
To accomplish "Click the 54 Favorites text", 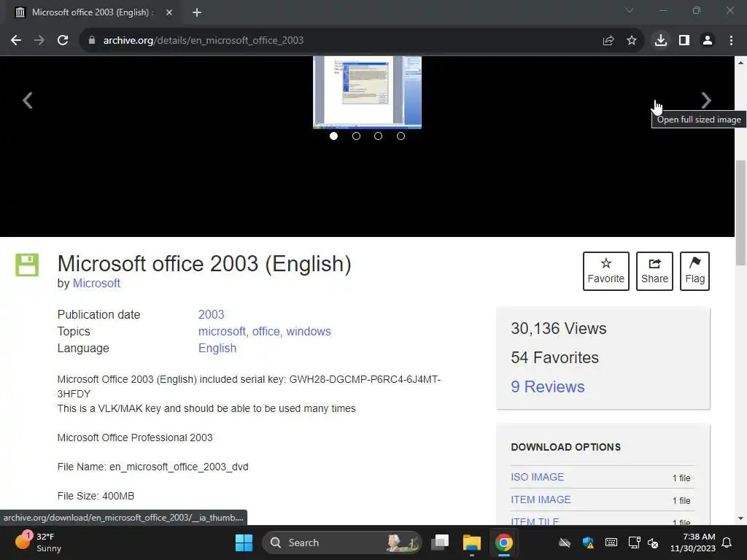I will click(554, 357).
